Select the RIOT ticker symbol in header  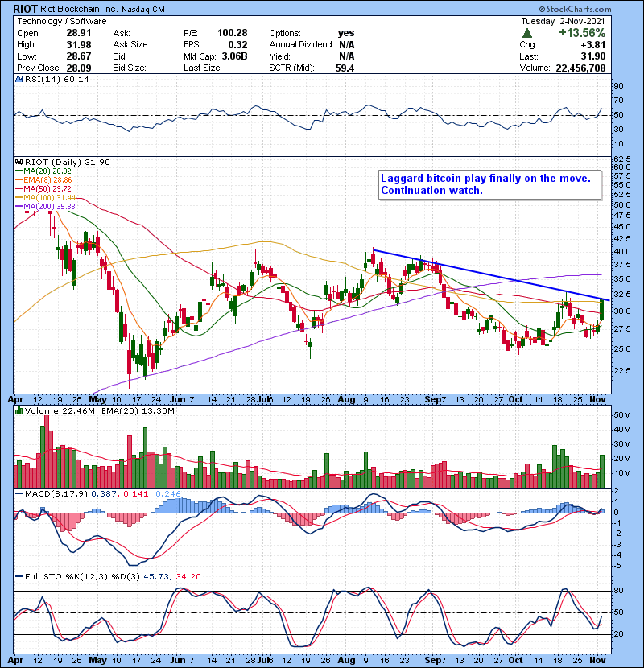25,9
